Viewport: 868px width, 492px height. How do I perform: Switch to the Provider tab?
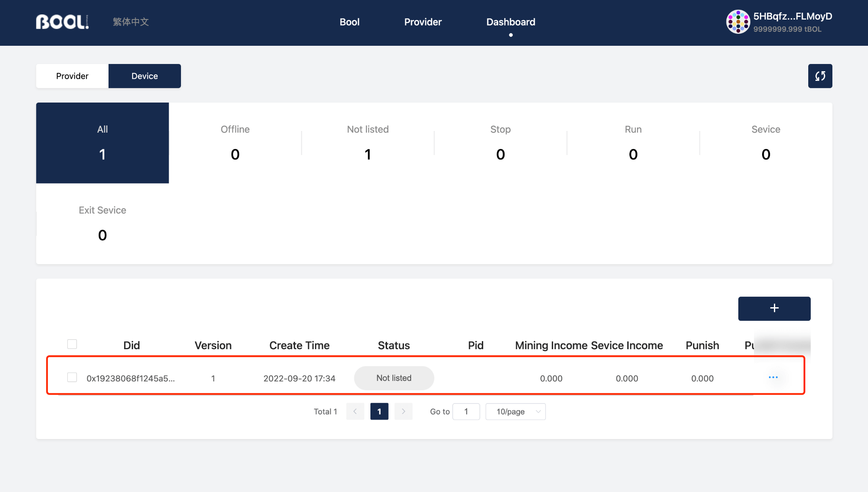[72, 76]
